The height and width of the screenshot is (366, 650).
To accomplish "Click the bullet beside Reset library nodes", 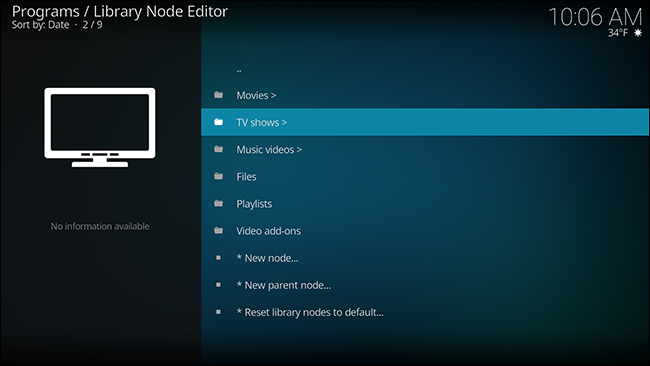I will pos(218,312).
